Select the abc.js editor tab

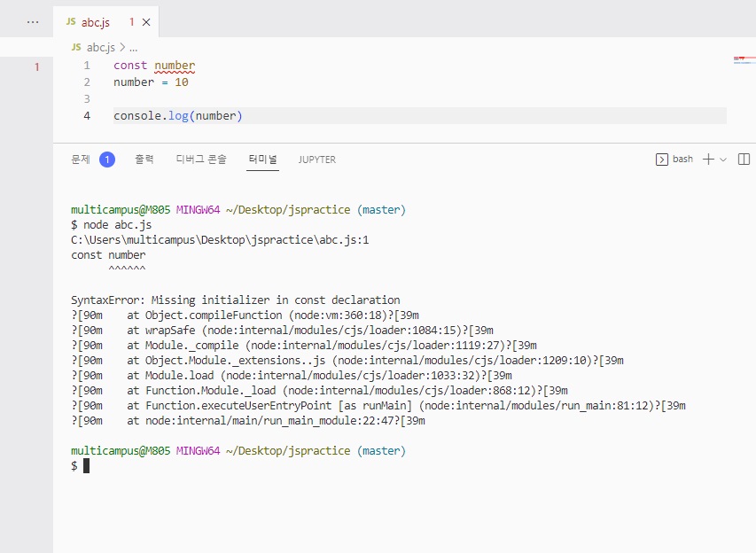pos(105,22)
